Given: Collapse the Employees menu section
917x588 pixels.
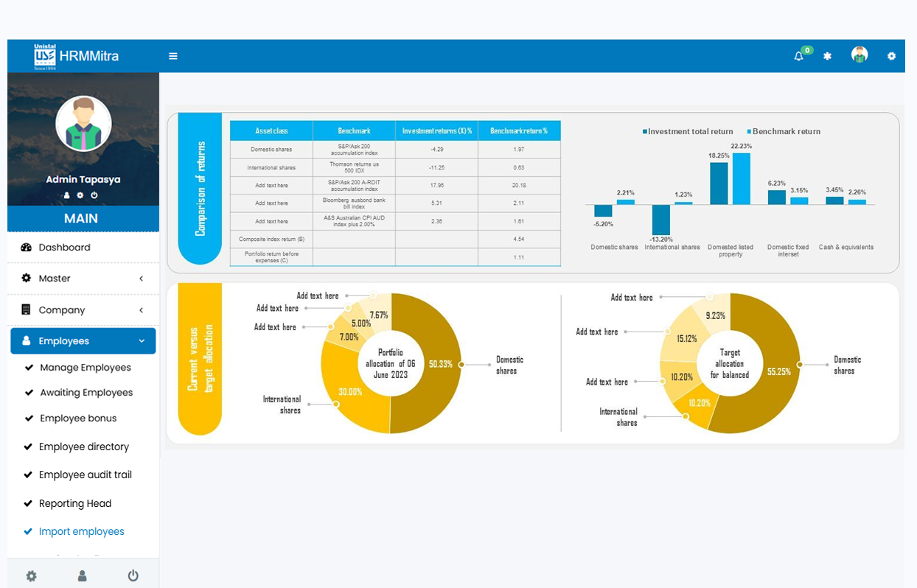Looking at the screenshot, I should 142,341.
